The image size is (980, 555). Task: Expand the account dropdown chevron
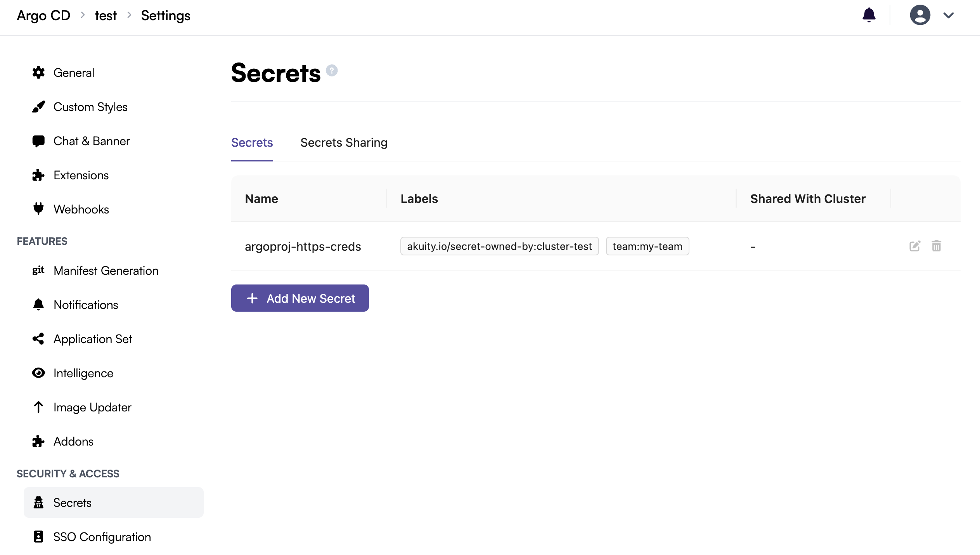pyautogui.click(x=949, y=15)
